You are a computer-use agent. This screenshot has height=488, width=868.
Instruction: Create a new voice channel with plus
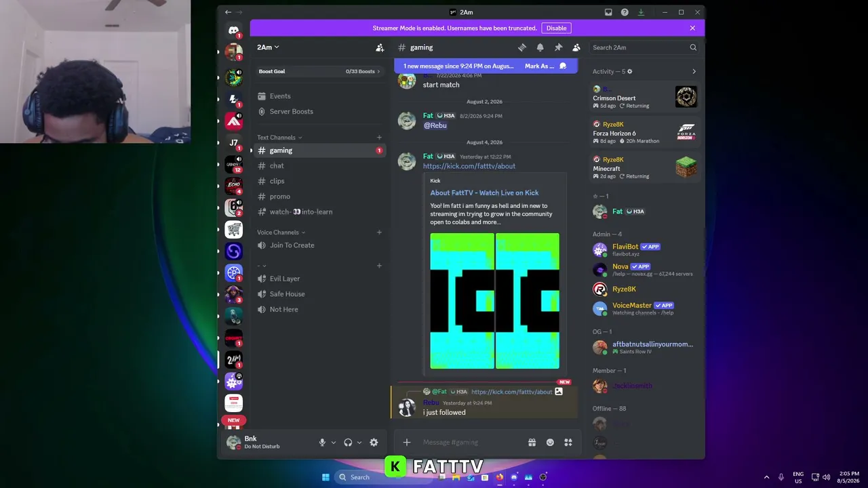379,232
